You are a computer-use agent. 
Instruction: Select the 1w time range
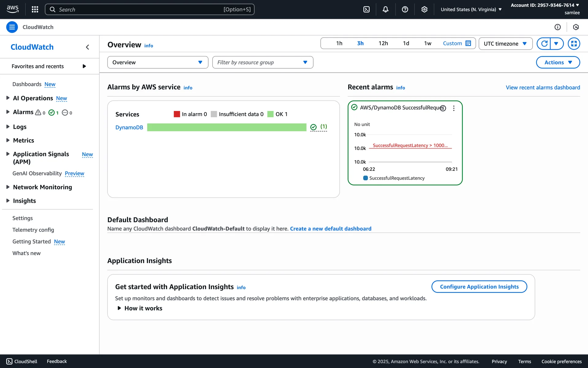(x=428, y=43)
